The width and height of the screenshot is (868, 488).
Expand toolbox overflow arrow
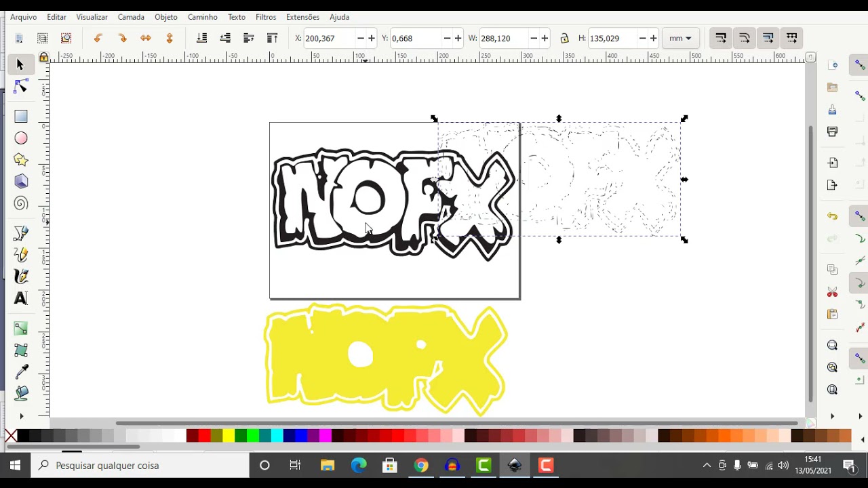[21, 416]
